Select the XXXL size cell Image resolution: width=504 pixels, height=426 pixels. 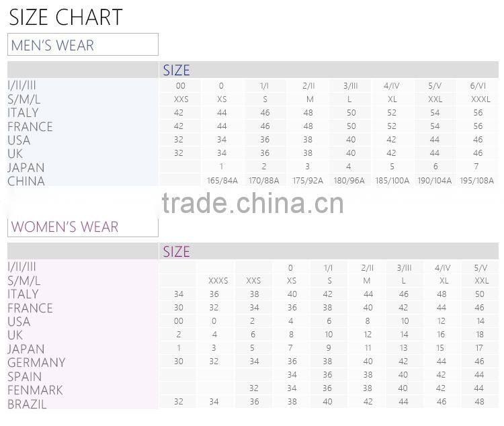(x=480, y=99)
